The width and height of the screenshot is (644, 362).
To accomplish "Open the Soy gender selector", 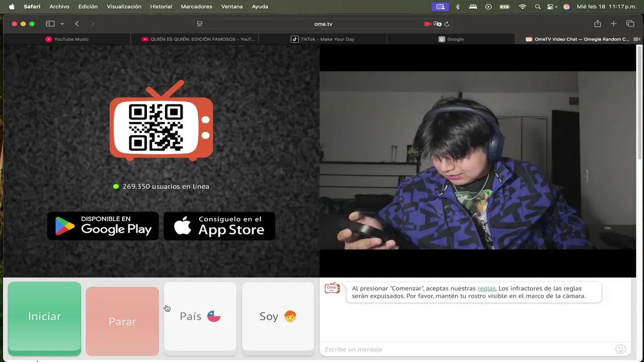I will click(278, 316).
